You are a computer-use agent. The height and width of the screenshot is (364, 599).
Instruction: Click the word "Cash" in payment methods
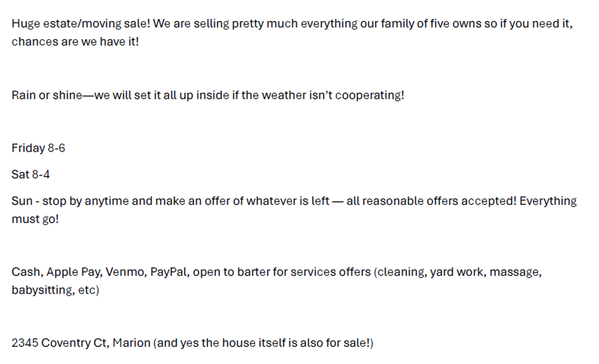tap(26, 272)
